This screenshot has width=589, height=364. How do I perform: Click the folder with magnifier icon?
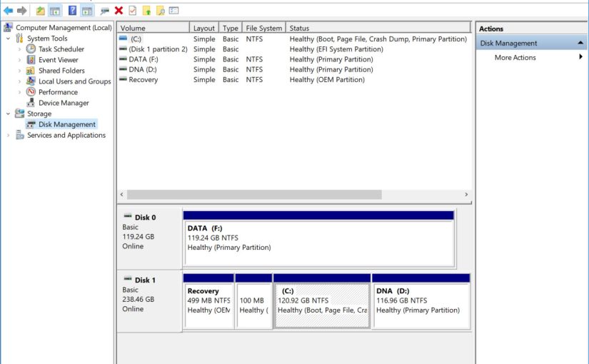[x=161, y=11]
